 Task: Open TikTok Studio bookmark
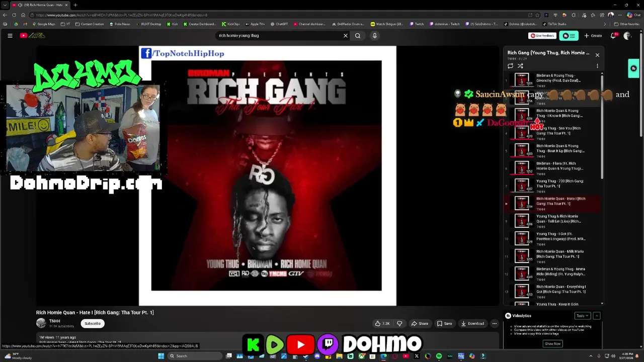point(554,24)
